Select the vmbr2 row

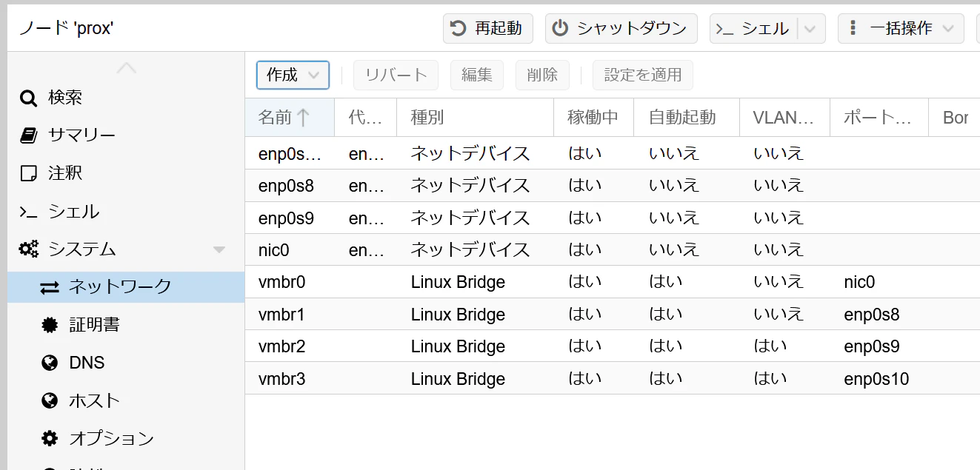(x=613, y=346)
